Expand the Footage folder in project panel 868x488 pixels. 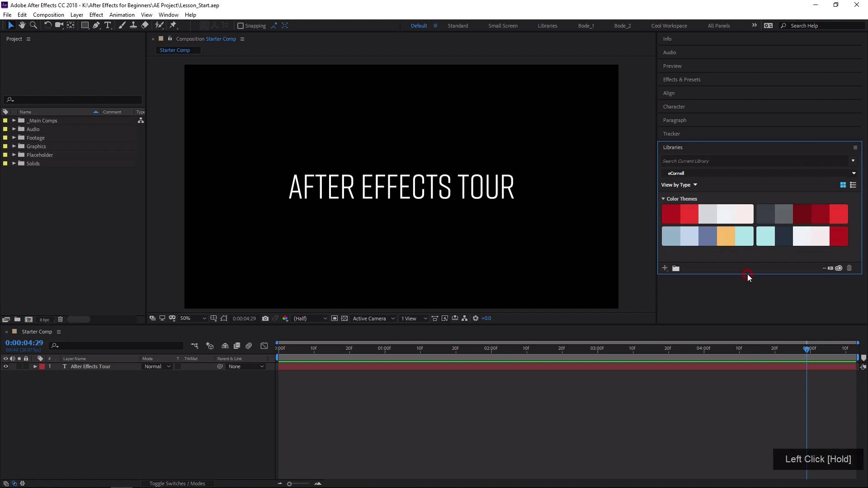coord(13,138)
